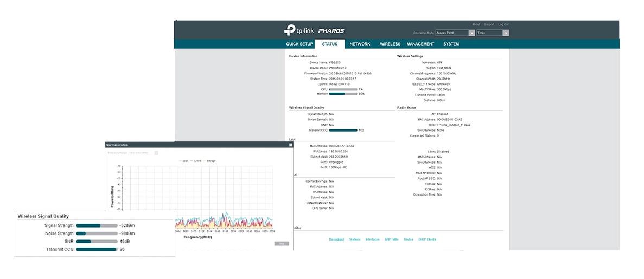Switch to the System tab
This screenshot has height=279, width=644.
(451, 44)
